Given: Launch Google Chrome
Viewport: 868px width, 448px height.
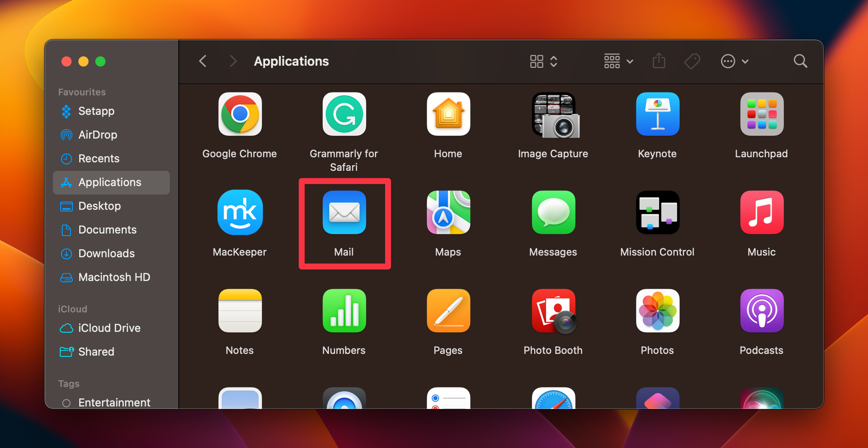Looking at the screenshot, I should tap(240, 114).
